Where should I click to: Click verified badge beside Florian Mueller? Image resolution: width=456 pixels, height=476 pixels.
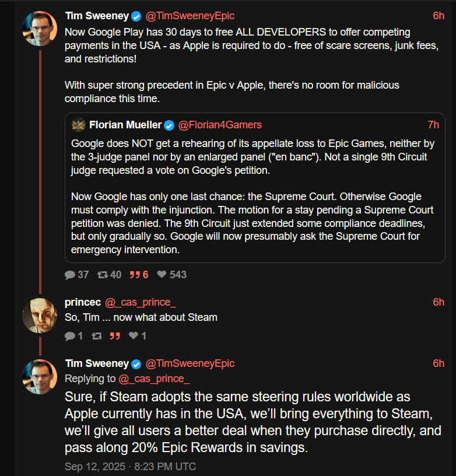click(x=169, y=125)
